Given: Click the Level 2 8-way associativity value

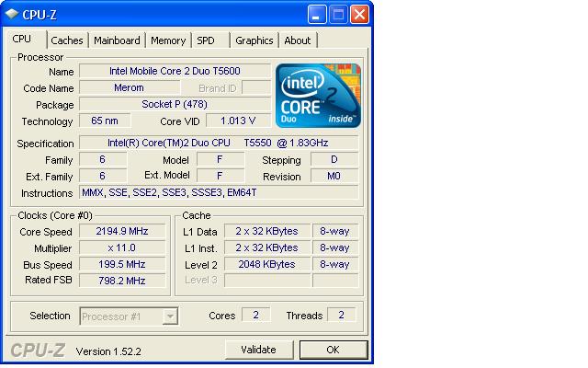Looking at the screenshot, I should pyautogui.click(x=335, y=264).
